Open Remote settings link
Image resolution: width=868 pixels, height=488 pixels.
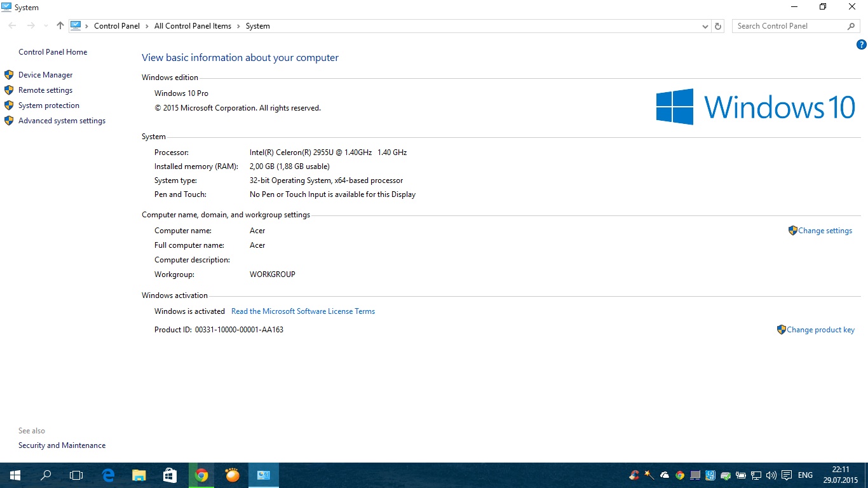pyautogui.click(x=45, y=90)
